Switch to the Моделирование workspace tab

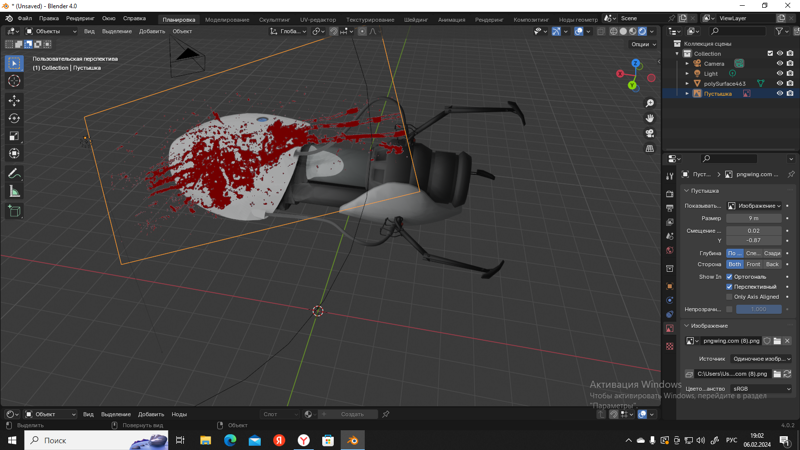tap(227, 19)
